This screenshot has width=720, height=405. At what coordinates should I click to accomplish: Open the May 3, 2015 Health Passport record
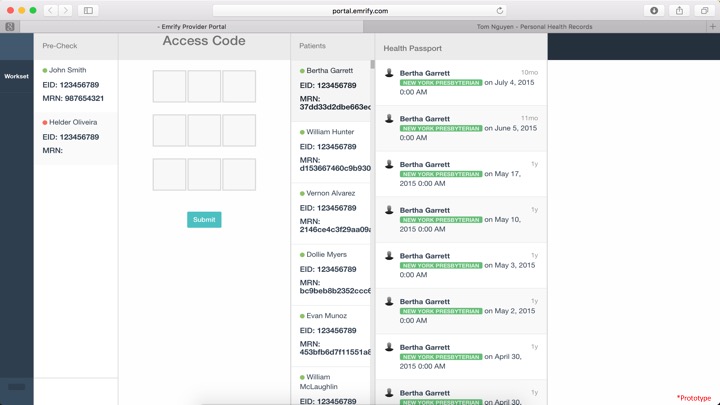coord(461,265)
